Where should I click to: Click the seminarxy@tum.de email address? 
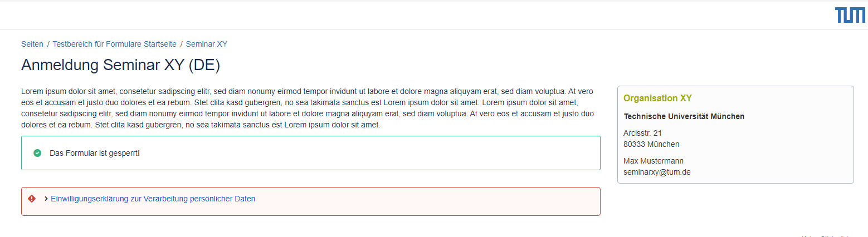click(x=657, y=172)
